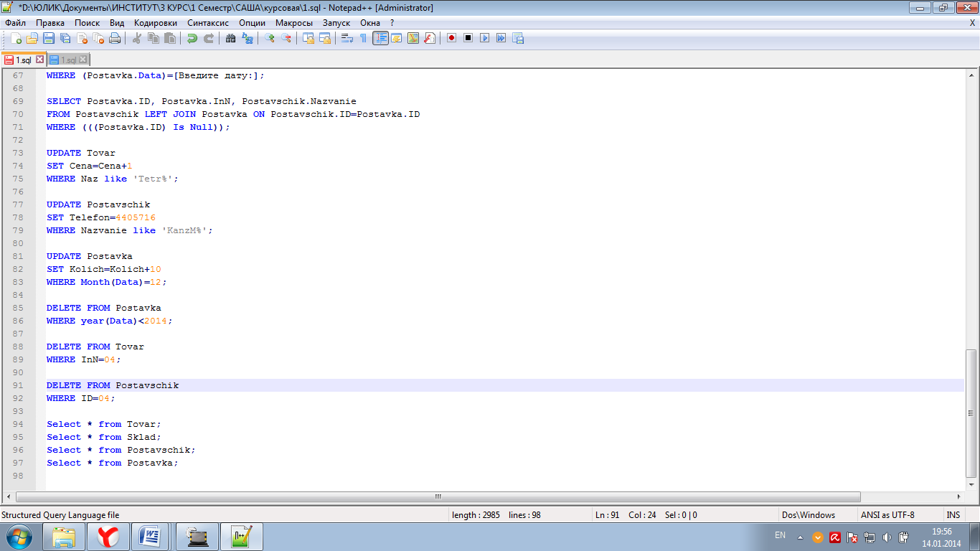The width and height of the screenshot is (980, 551).
Task: Click the New file toolbar icon
Action: tap(16, 38)
